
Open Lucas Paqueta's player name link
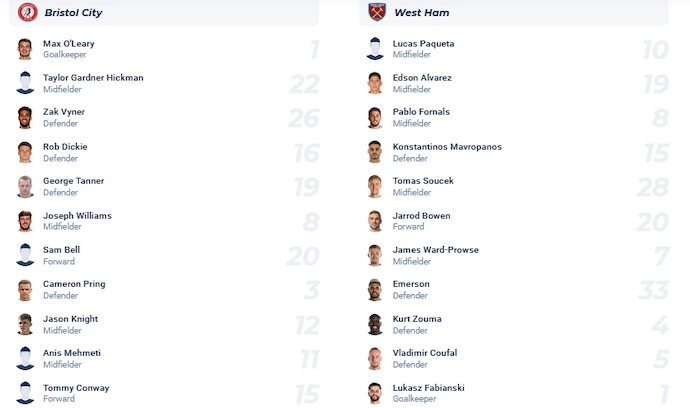click(423, 44)
